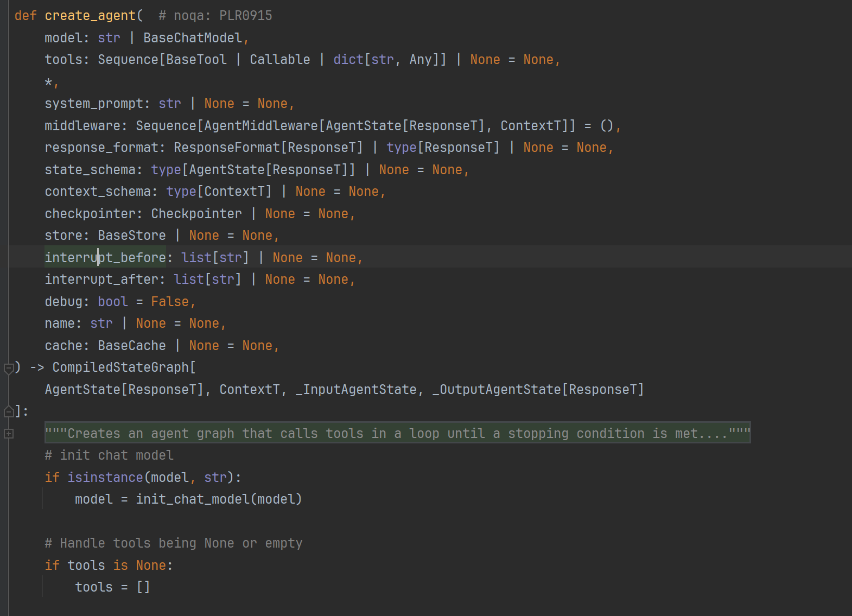Click the _InputAgentState type argument

(x=356, y=390)
